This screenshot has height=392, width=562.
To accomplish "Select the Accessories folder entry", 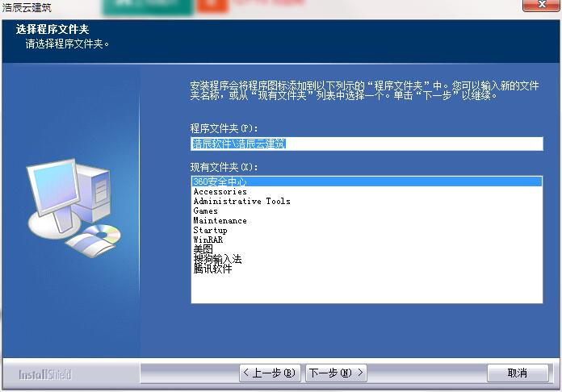I will click(x=220, y=192).
